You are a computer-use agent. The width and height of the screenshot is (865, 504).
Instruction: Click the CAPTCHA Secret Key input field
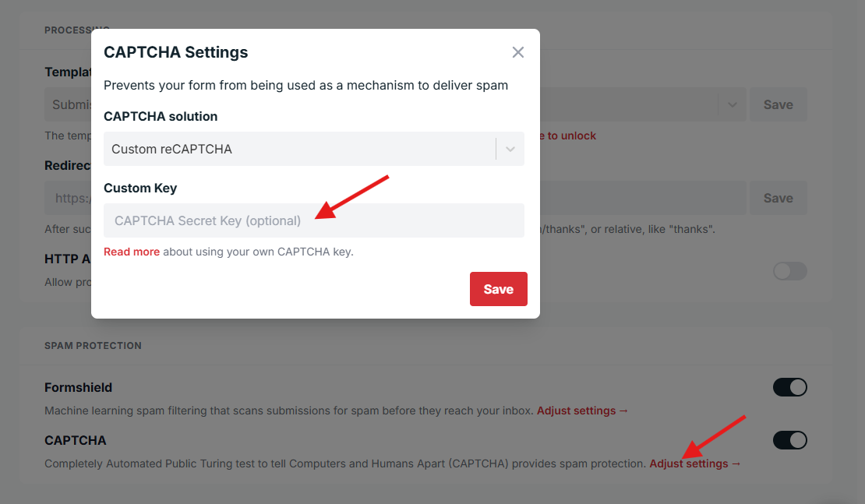tap(314, 220)
